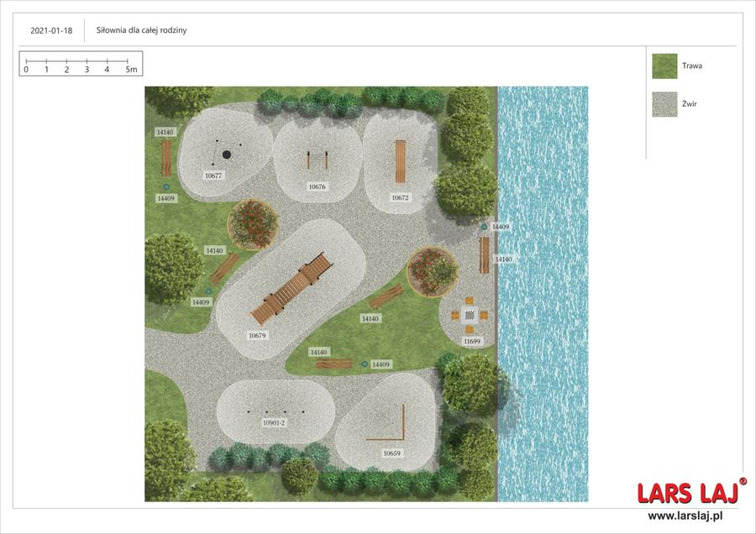Click the black circular equipment above label 10677
Viewport: 756px width, 534px height.
(x=226, y=154)
